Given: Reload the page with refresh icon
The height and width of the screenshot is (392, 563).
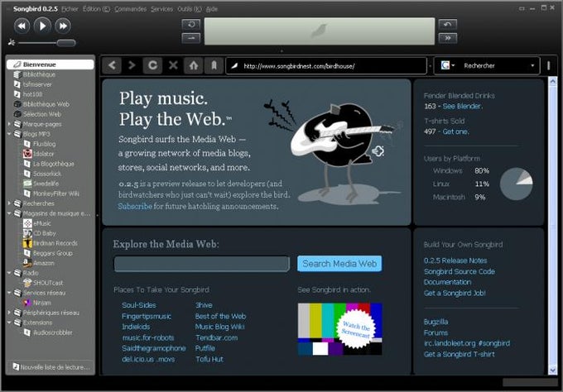Looking at the screenshot, I should click(x=152, y=65).
